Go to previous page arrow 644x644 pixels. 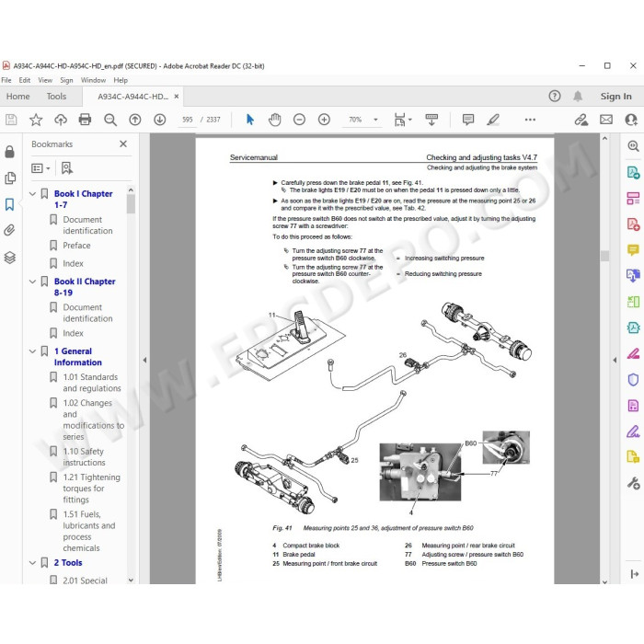pyautogui.click(x=134, y=120)
